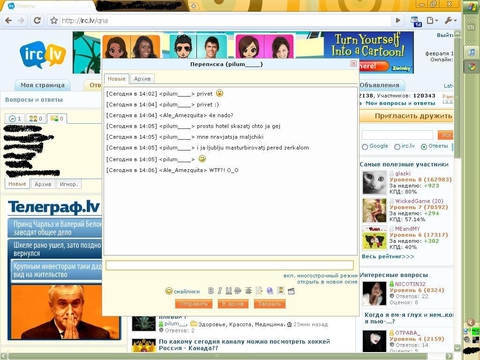
Task: Apply bold formatting in message toolbar
Action: pyautogui.click(x=211, y=291)
